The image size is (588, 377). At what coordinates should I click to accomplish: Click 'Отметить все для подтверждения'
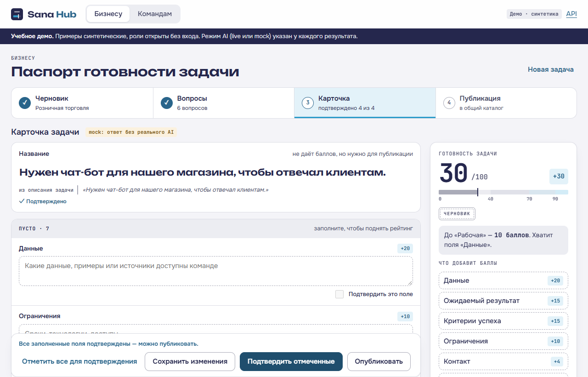click(79, 361)
